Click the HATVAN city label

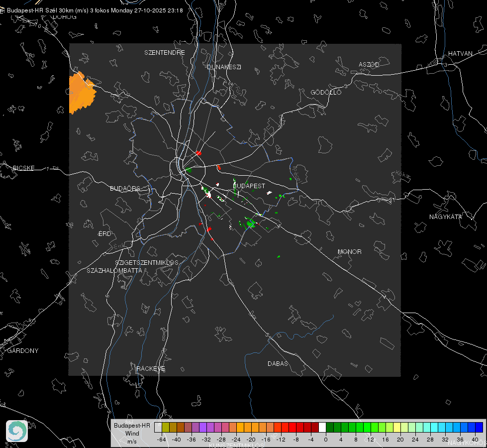point(460,53)
